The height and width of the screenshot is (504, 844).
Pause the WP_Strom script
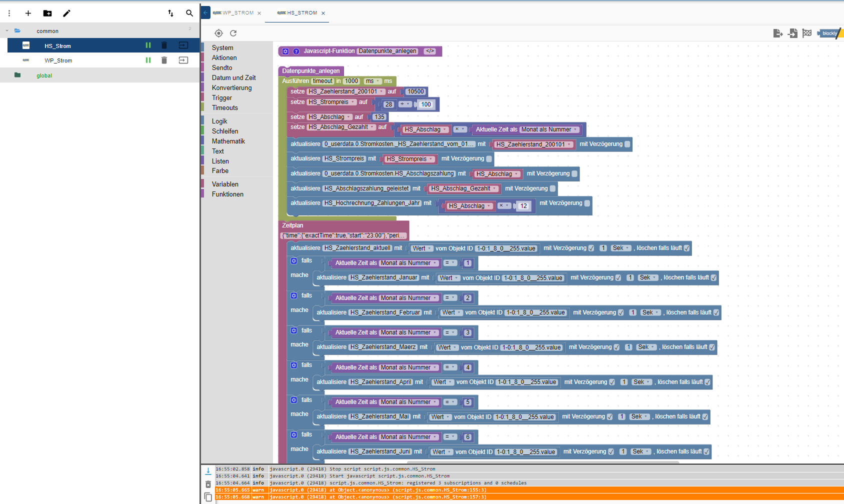coord(148,60)
